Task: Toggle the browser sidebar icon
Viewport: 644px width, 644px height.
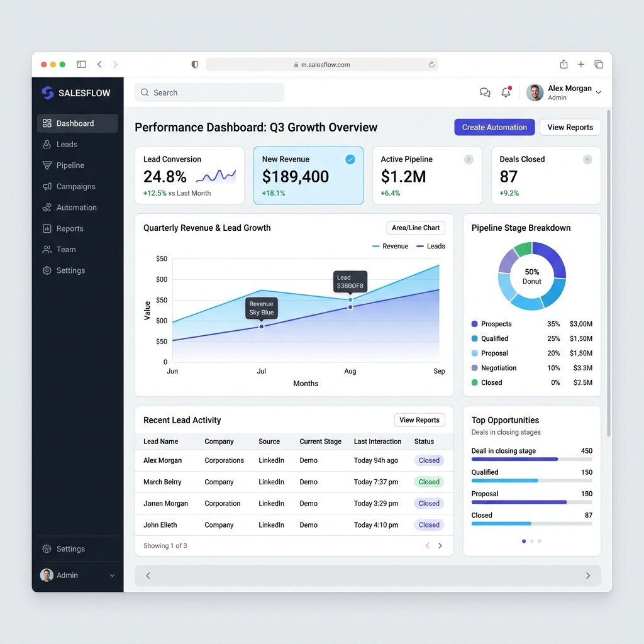Action: [81, 65]
